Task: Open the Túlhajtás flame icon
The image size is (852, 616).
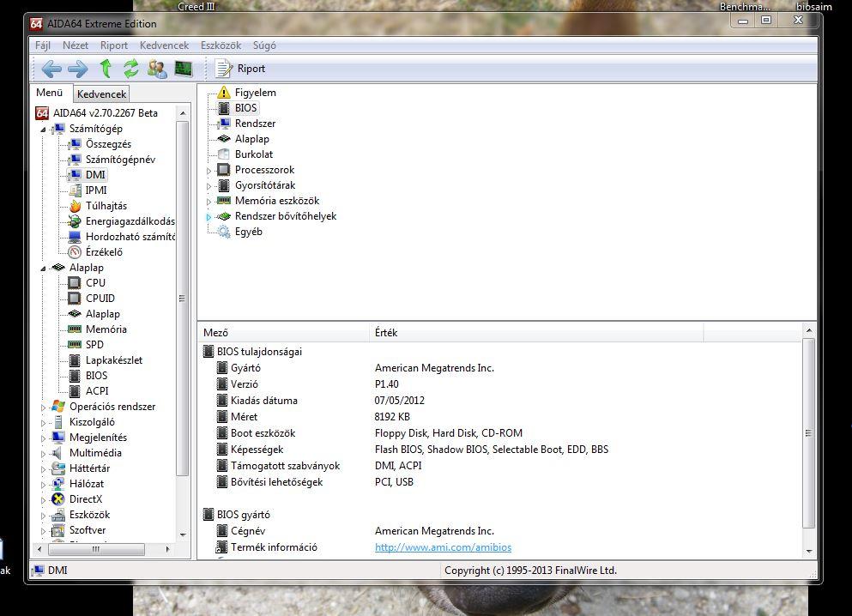Action: click(x=75, y=206)
